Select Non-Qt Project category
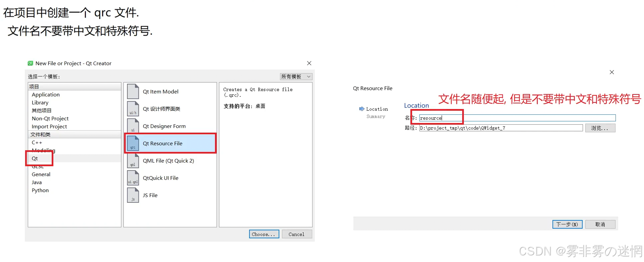This screenshot has width=644, height=262. point(50,118)
